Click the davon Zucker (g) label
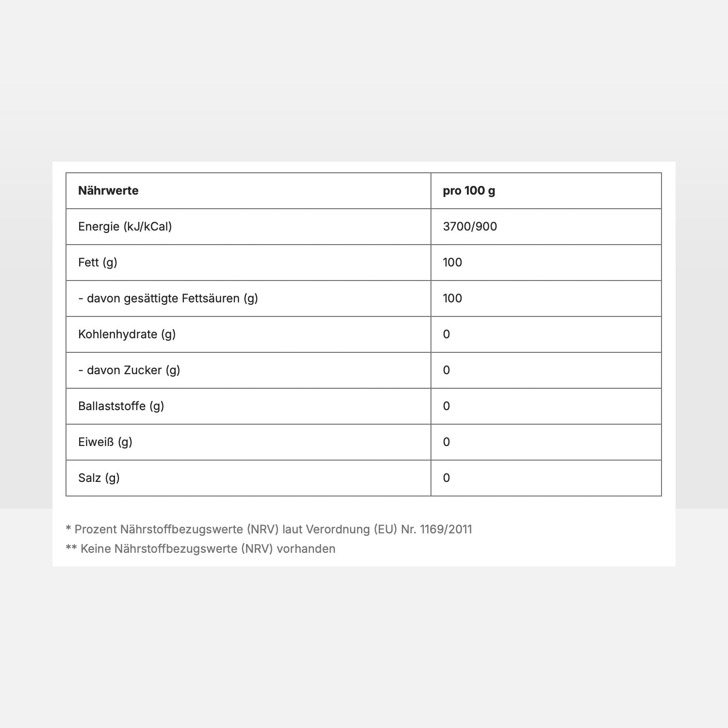The width and height of the screenshot is (728, 728). point(129,370)
